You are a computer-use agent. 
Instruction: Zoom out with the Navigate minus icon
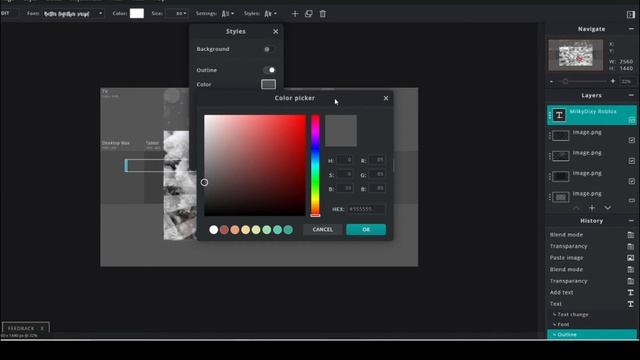click(x=551, y=82)
